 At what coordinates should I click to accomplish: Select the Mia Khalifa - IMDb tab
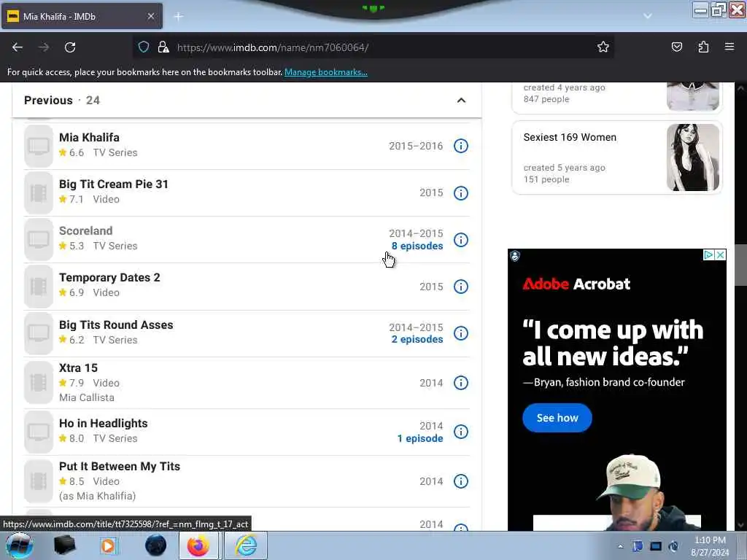click(82, 16)
